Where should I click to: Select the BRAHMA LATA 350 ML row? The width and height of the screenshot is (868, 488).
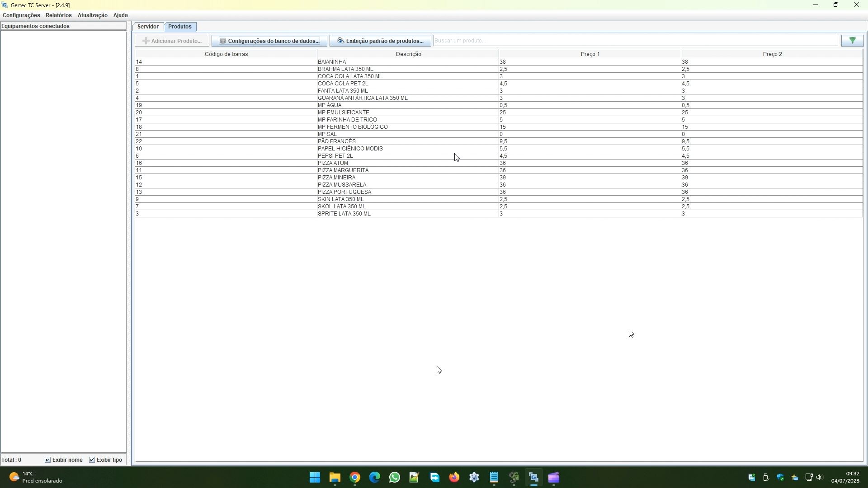click(499, 69)
